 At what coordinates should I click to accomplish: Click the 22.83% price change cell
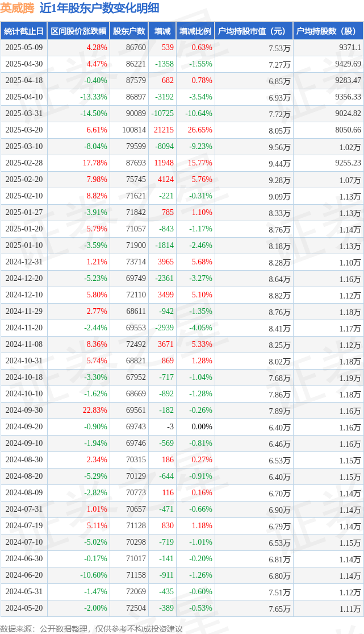pyautogui.click(x=95, y=410)
